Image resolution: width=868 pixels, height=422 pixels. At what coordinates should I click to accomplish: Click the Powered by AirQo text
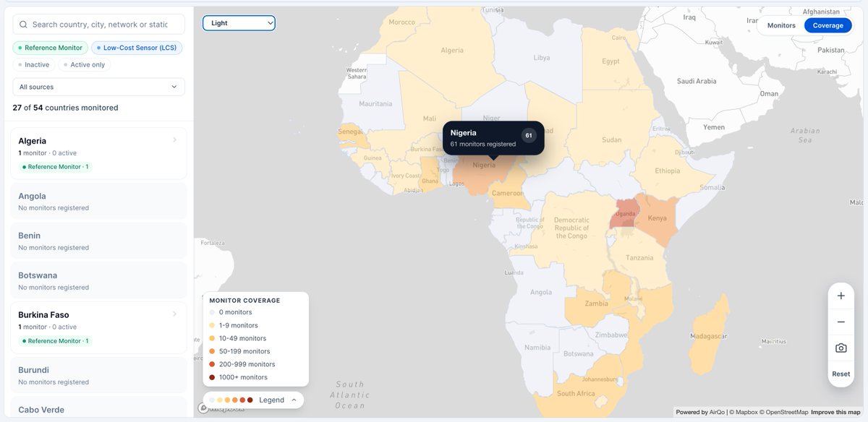point(700,412)
